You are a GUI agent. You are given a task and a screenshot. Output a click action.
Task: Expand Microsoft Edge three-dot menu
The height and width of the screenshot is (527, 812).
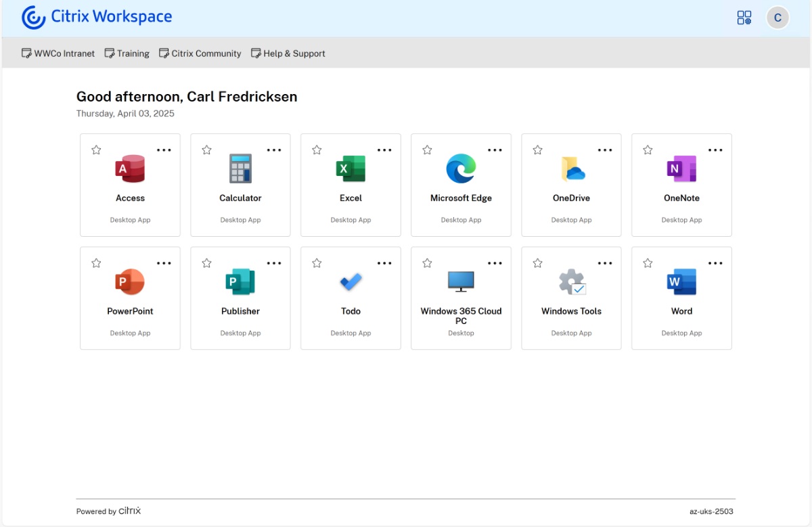tap(495, 150)
